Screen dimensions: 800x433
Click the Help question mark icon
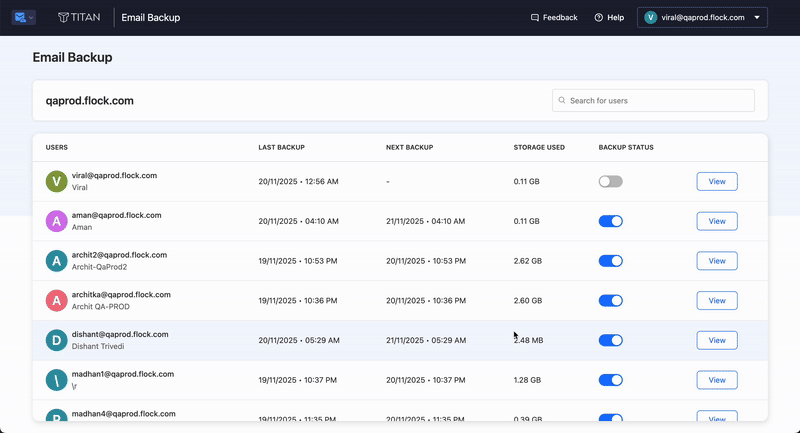point(599,18)
